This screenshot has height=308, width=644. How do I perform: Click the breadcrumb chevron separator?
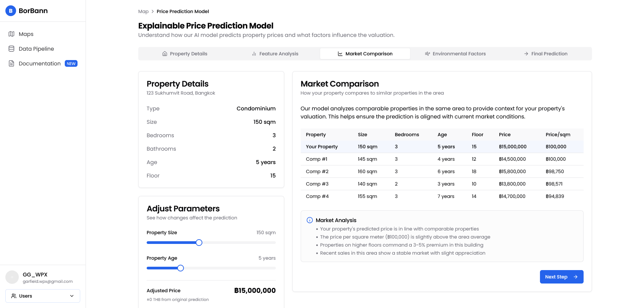click(153, 11)
